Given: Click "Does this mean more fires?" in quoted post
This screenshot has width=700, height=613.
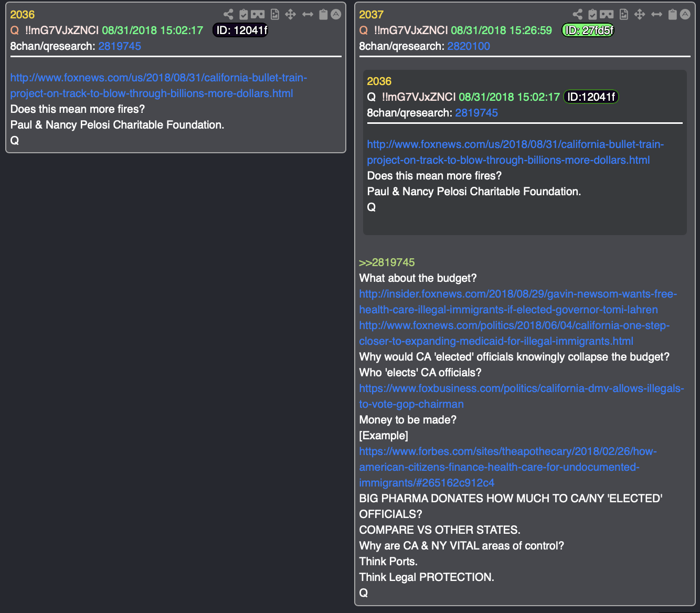Looking at the screenshot, I should 434,176.
